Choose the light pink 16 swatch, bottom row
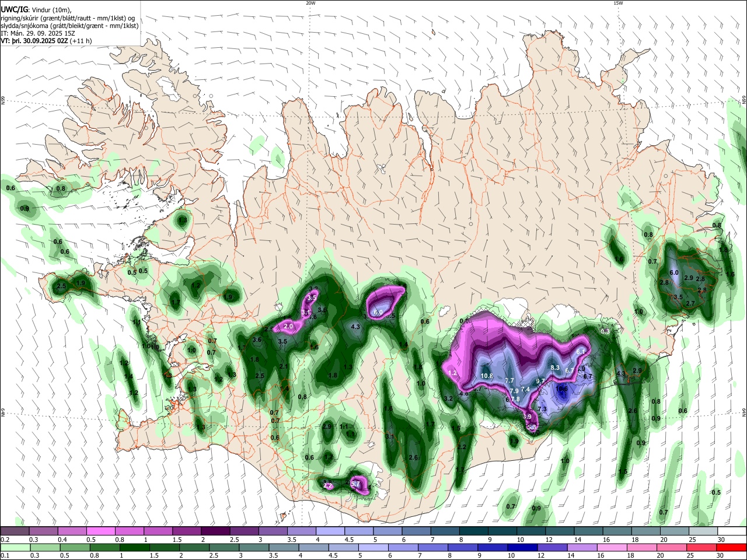The image size is (747, 560). [612, 547]
